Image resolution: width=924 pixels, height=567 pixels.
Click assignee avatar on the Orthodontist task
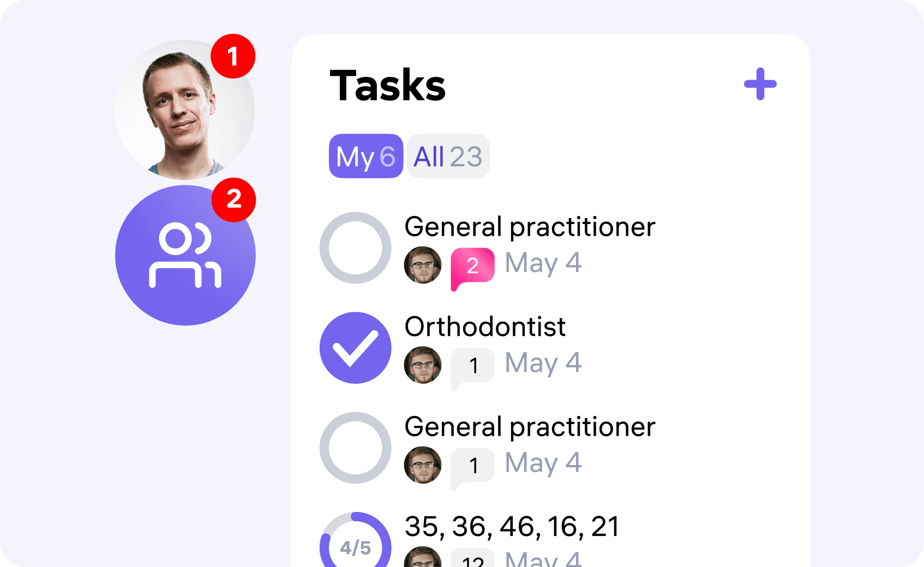click(423, 365)
